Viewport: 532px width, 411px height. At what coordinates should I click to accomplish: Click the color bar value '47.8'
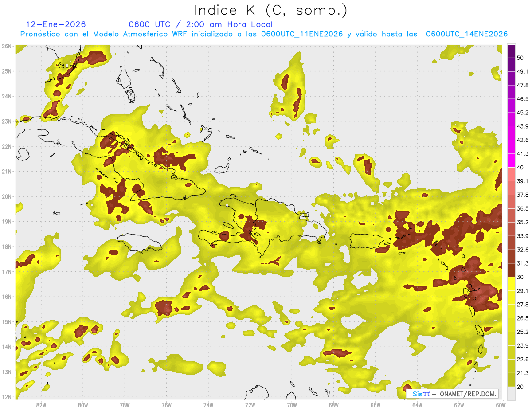522,85
